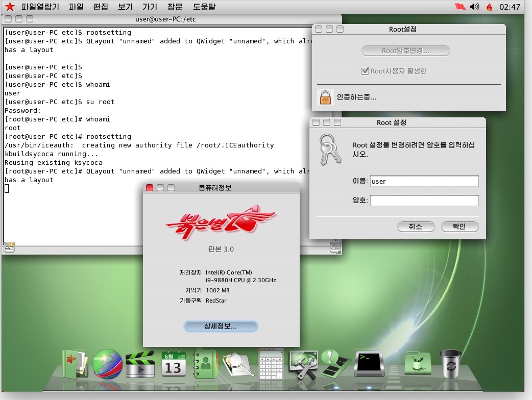Expand the 가기 menu

[x=150, y=7]
